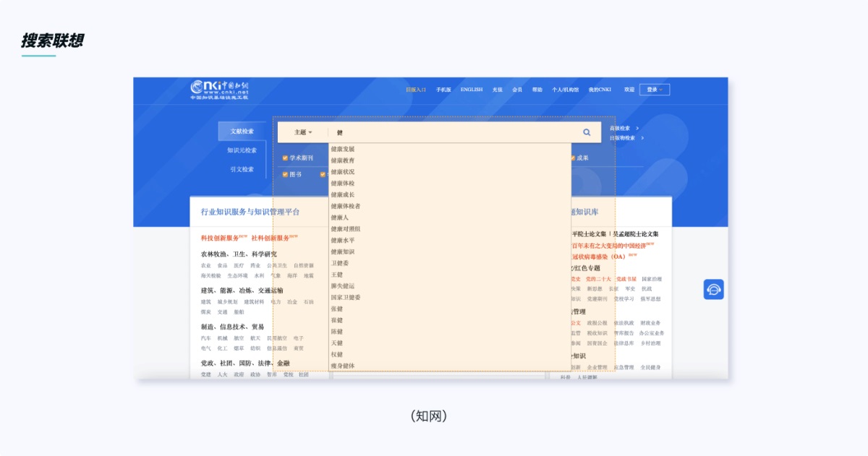Open the 汽车 industry link

(206, 338)
